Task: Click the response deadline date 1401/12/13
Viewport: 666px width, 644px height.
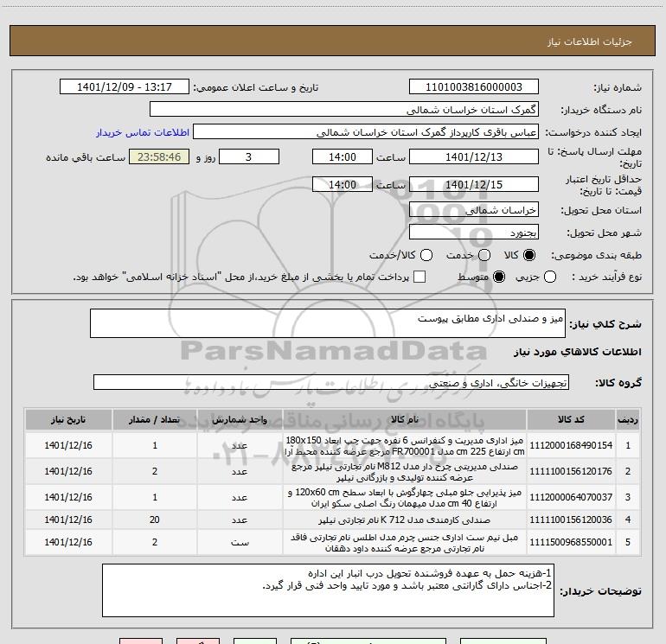Action: (x=474, y=156)
